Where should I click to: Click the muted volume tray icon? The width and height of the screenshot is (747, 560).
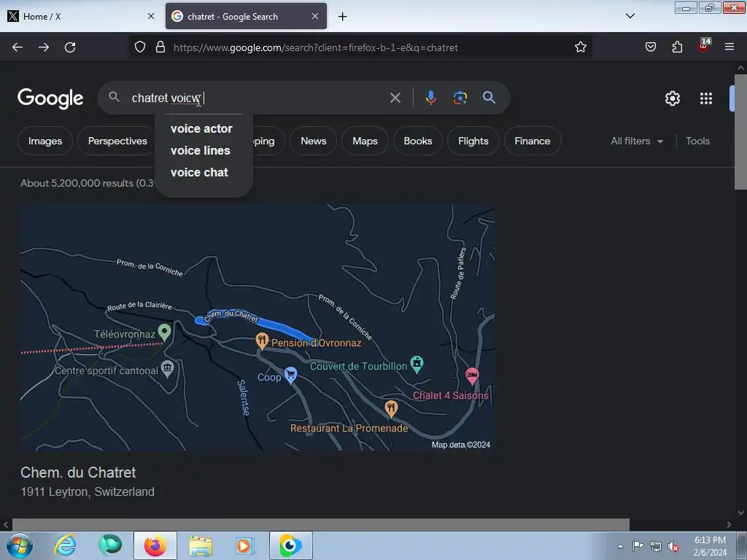[673, 546]
